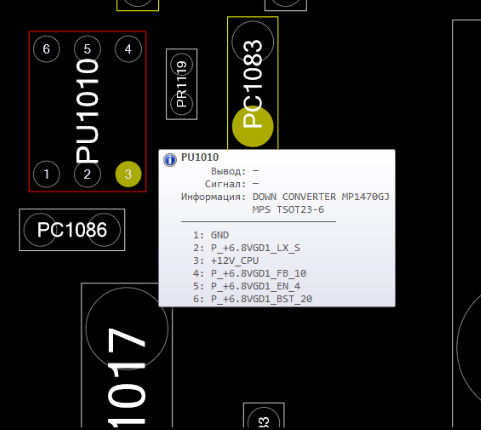Click pin 1 of PU1010
481x430 pixels.
coord(47,174)
